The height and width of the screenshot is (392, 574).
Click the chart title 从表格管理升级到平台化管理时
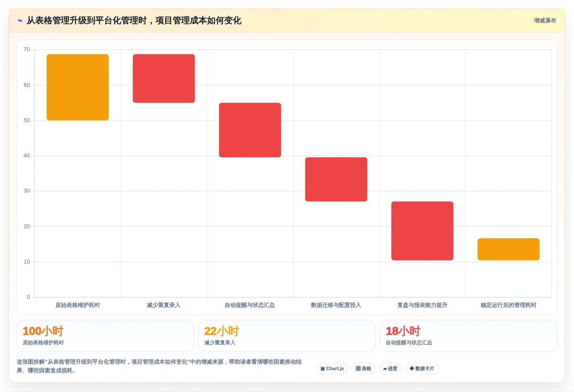point(134,21)
